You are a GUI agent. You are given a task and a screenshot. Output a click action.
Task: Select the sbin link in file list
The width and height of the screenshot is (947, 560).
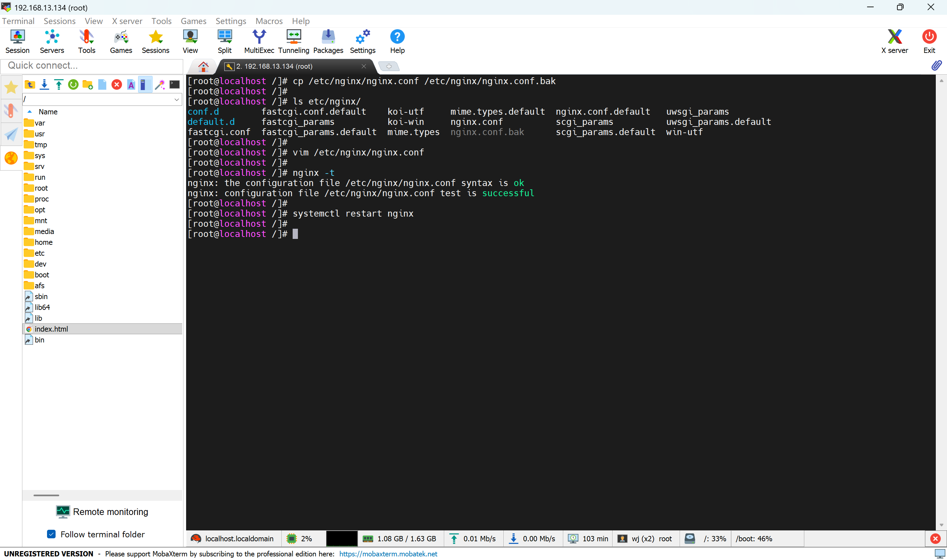coord(41,296)
